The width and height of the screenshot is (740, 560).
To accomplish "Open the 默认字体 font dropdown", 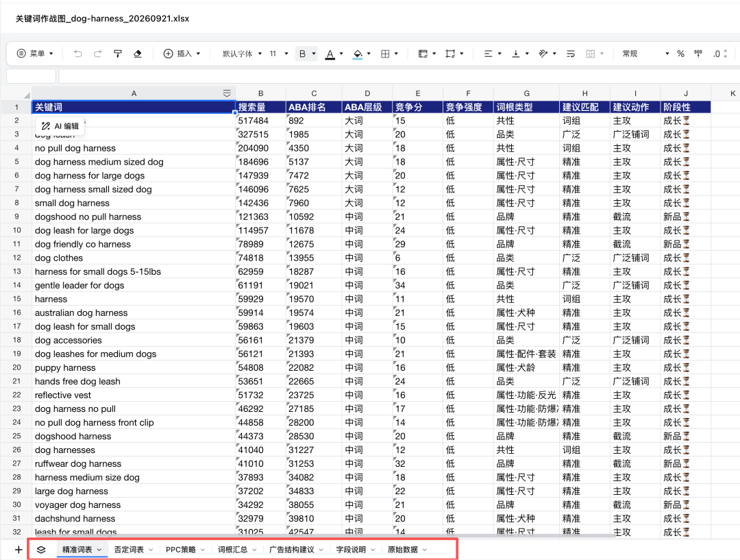I will (242, 54).
